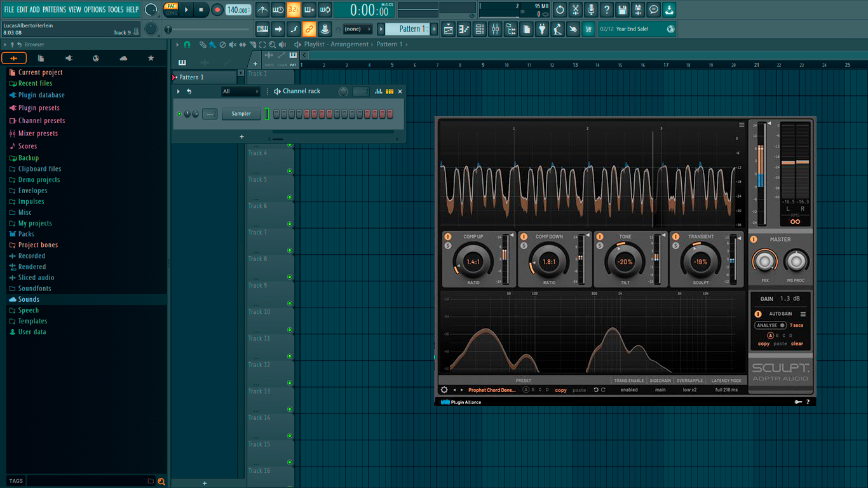The height and width of the screenshot is (488, 868).
Task: Click the Sculpt key license icon
Action: click(x=798, y=402)
